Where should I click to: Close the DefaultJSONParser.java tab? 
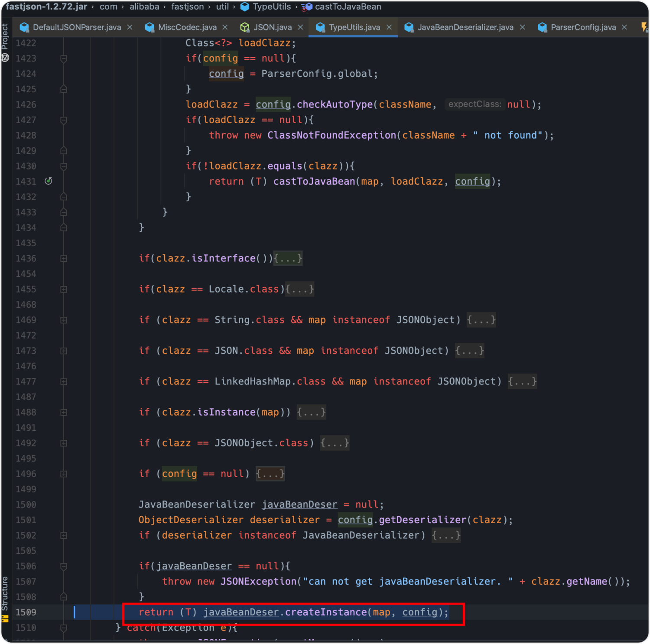(130, 27)
